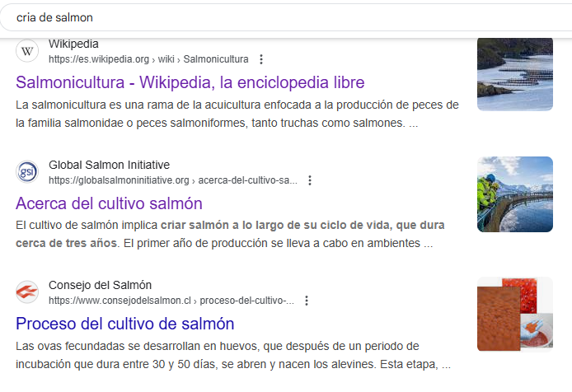Click the snippet starting La salmonicultura es una rama
Screen dimensions: 572x392
point(237,114)
